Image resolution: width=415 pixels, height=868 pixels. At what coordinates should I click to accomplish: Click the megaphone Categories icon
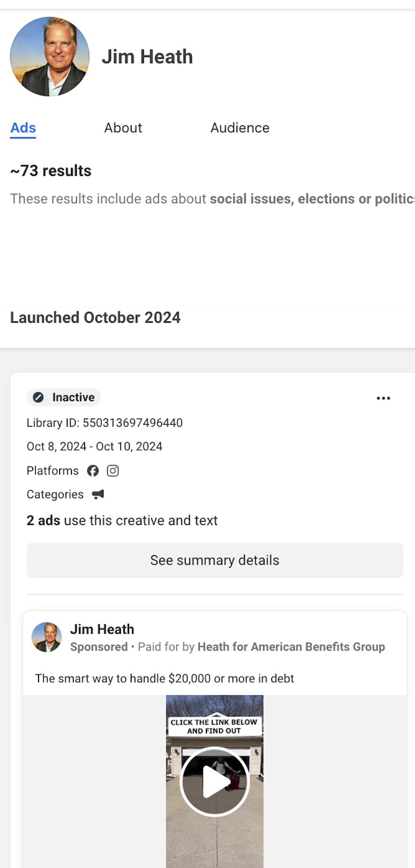pyautogui.click(x=98, y=494)
